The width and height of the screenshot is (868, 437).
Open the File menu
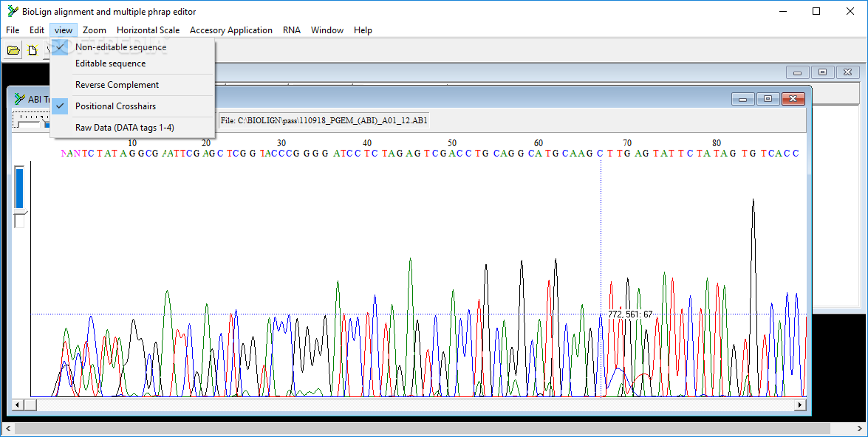12,30
